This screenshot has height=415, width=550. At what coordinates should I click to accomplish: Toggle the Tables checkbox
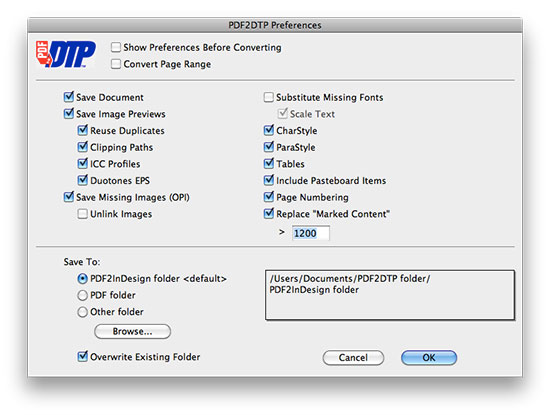tap(269, 163)
